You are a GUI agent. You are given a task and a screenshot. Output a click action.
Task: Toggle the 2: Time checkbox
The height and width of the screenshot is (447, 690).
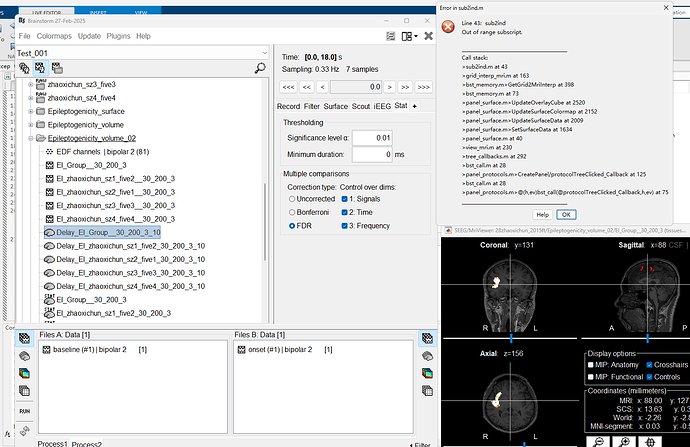tap(345, 212)
